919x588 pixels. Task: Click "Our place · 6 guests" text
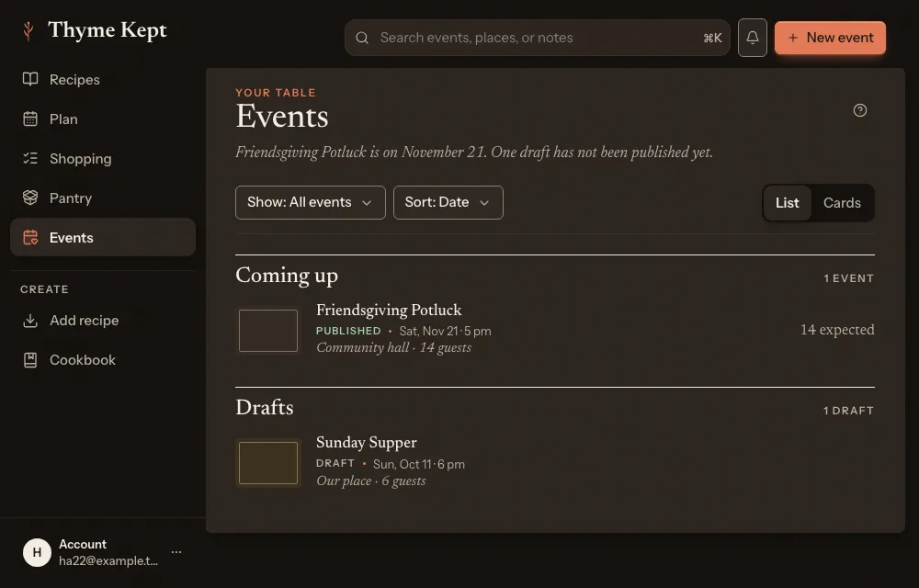tap(370, 481)
